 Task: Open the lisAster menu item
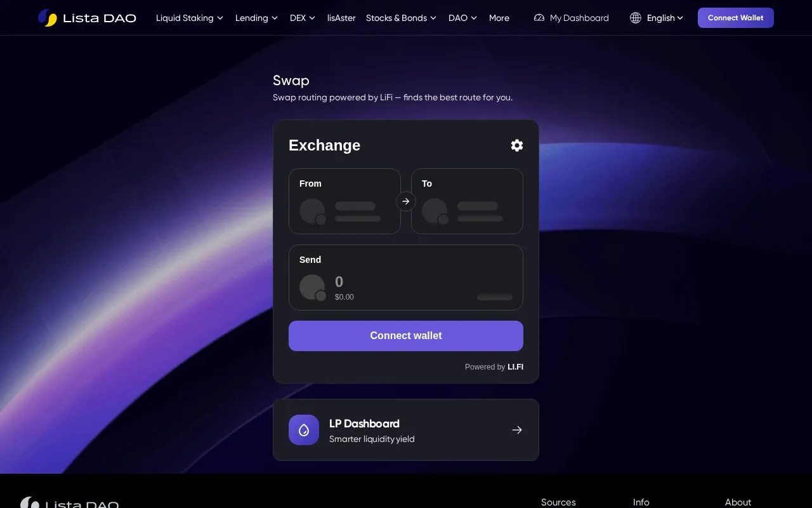point(341,18)
